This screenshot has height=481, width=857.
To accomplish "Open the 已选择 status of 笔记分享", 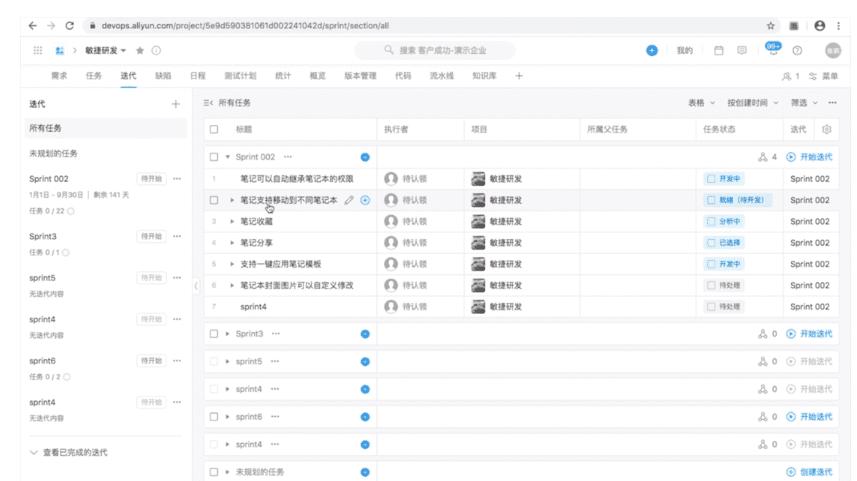I will point(724,243).
